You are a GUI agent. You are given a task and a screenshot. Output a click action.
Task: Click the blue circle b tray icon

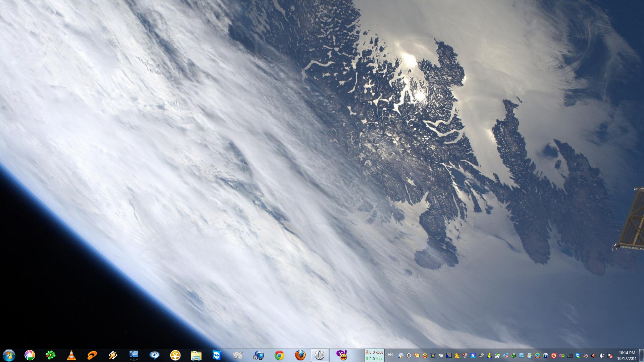tap(546, 355)
